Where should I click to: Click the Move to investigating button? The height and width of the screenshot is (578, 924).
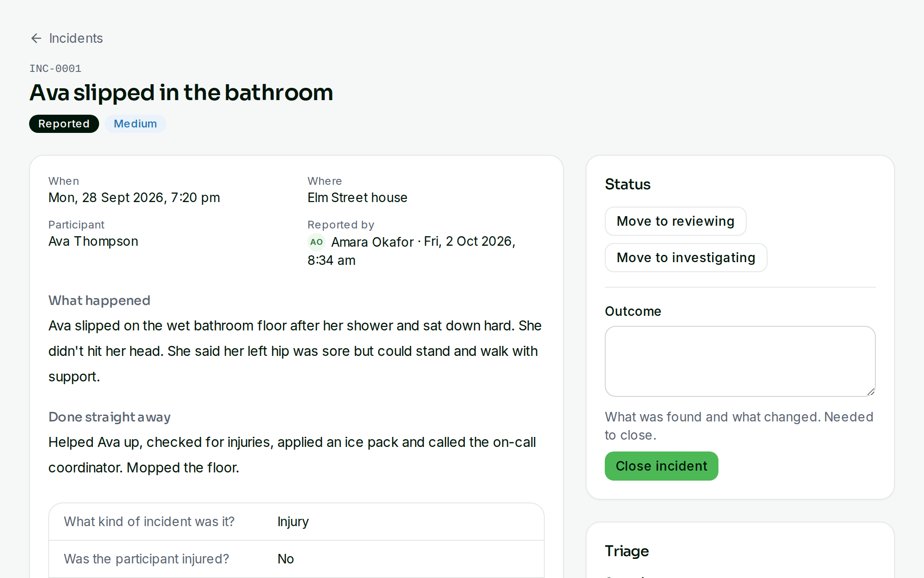[686, 258]
